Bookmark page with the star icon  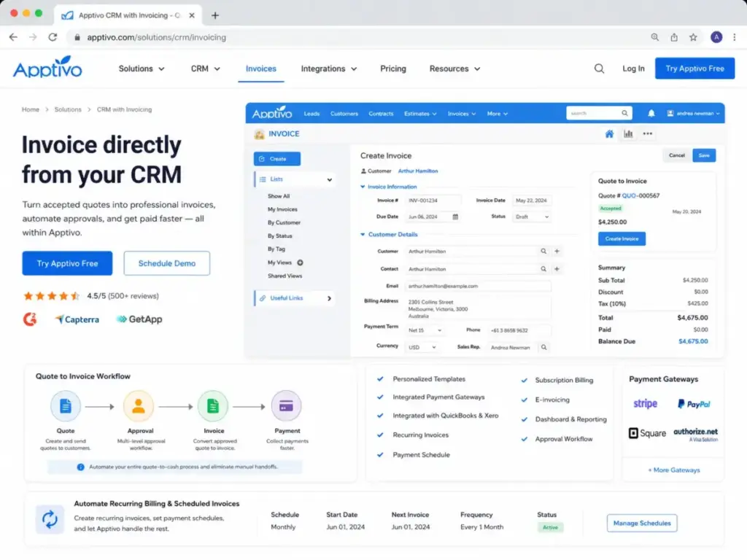(693, 37)
